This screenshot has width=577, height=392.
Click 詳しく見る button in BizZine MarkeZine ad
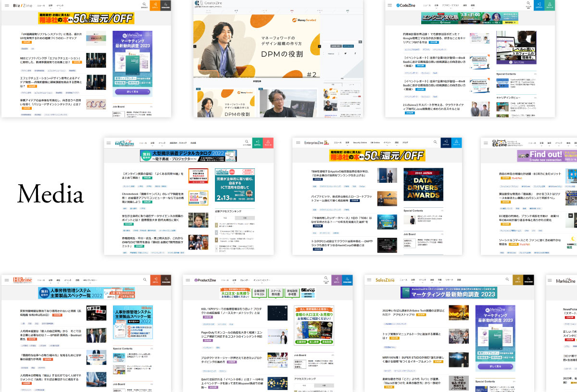[x=132, y=91]
